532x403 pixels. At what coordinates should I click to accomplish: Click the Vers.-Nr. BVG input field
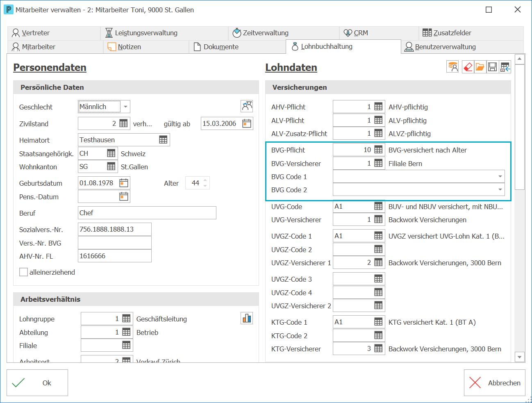115,243
